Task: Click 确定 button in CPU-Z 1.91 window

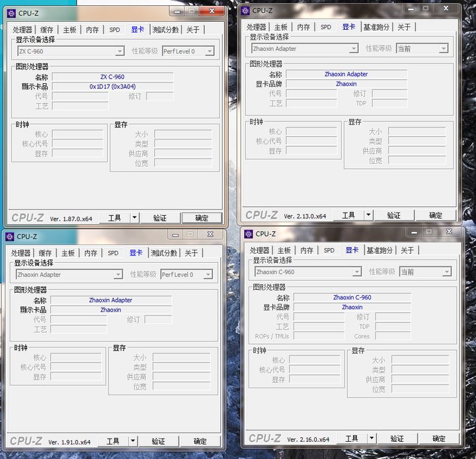Action: click(x=200, y=441)
